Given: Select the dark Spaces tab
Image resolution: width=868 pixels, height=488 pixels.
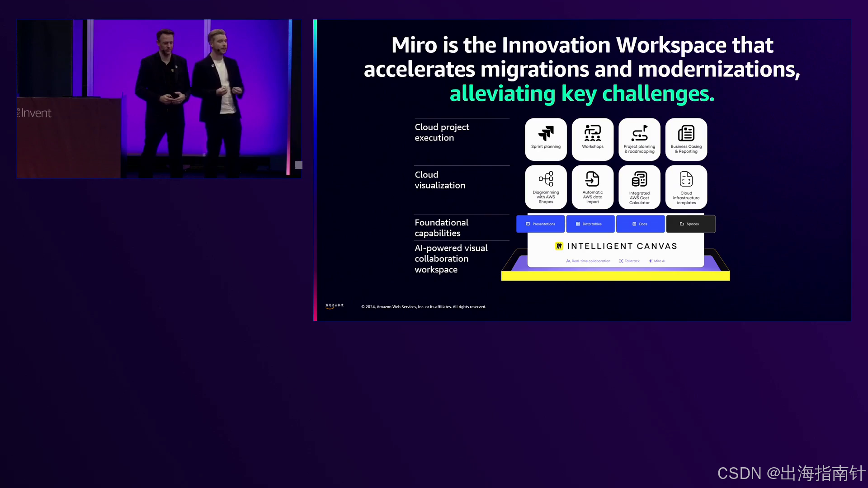Looking at the screenshot, I should [x=690, y=224].
